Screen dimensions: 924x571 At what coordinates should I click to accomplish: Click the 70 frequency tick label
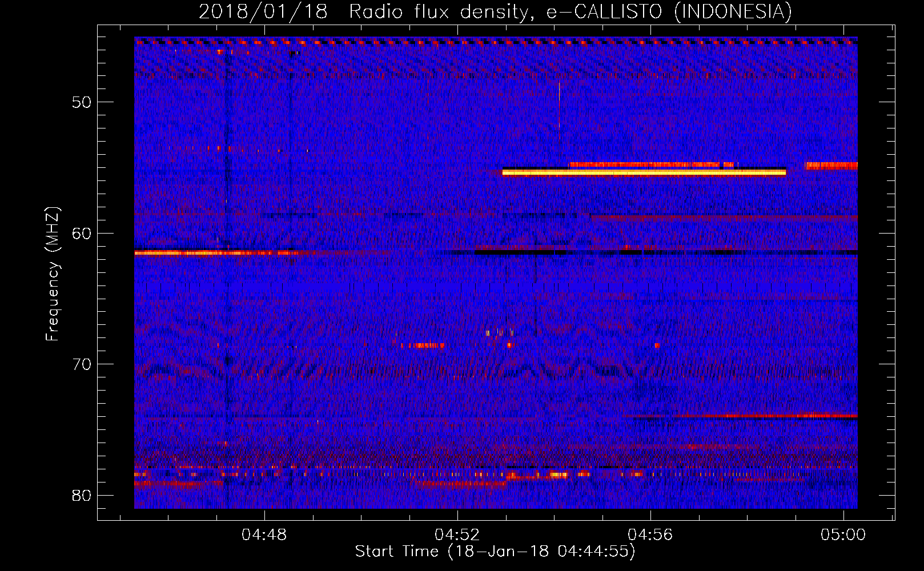tap(82, 364)
